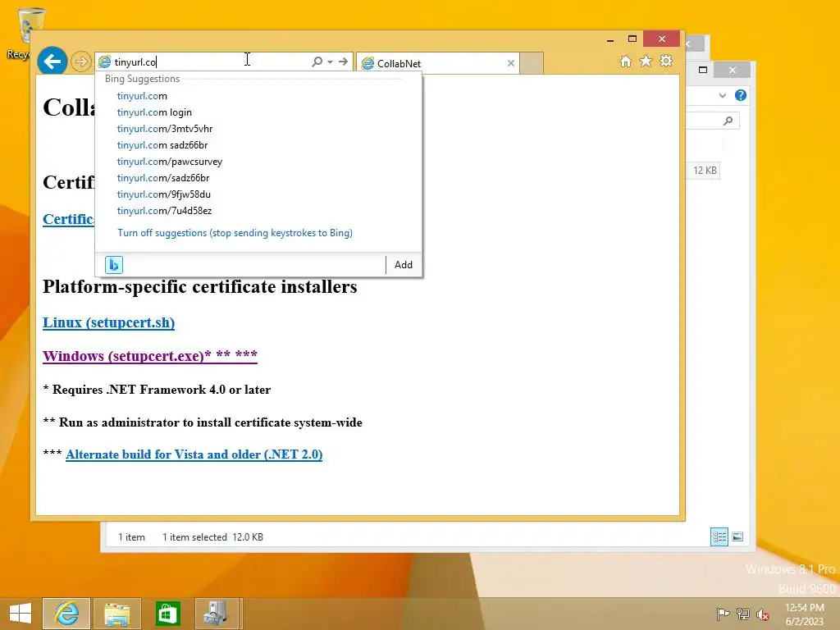Click the muted volume tray icon
Screen dimensions: 840x630
tap(763, 614)
